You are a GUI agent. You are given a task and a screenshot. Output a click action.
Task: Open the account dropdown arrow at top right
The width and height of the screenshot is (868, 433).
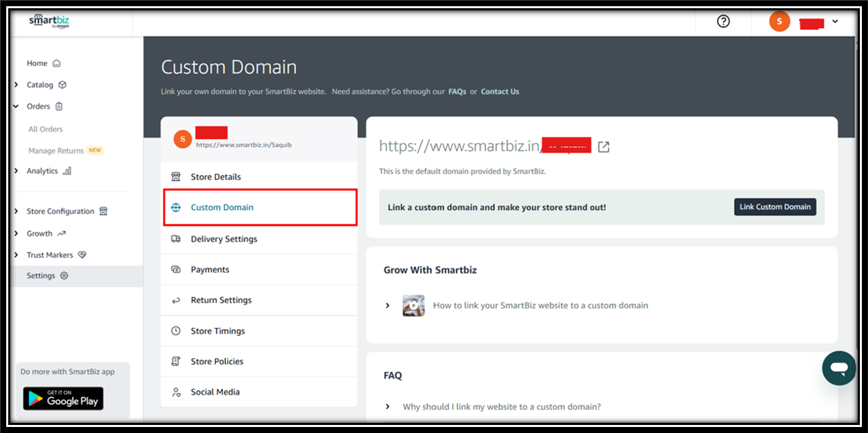[835, 21]
